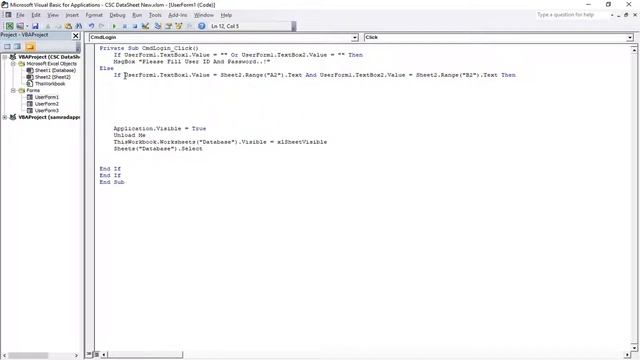
Task: Click the Forms folder label
Action: [33, 91]
